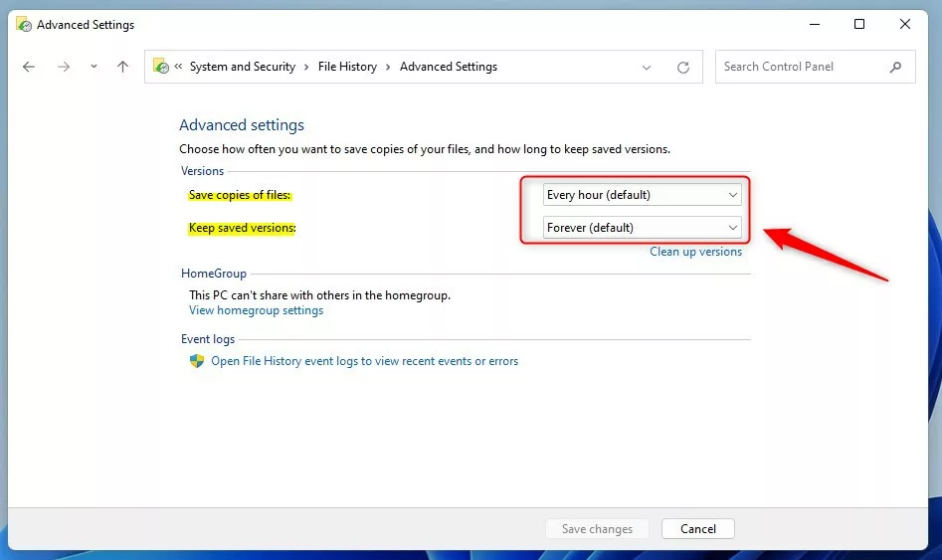Click the 'Versions' section label

203,171
